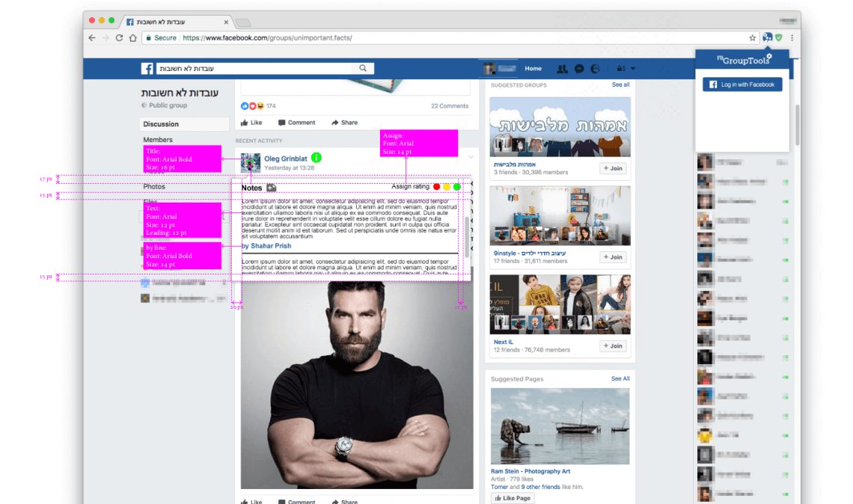Go back with the browser back arrow
The height and width of the screenshot is (504, 853).
coord(92,38)
